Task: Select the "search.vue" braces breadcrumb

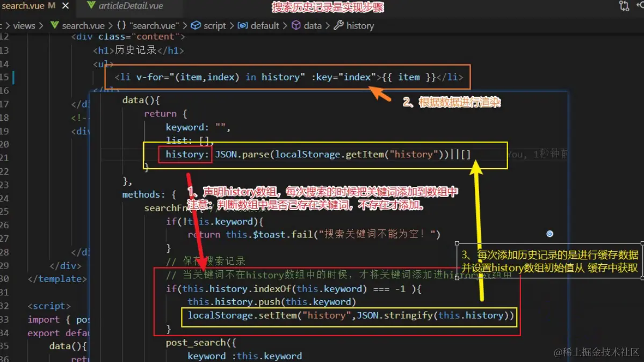Action: (x=155, y=25)
